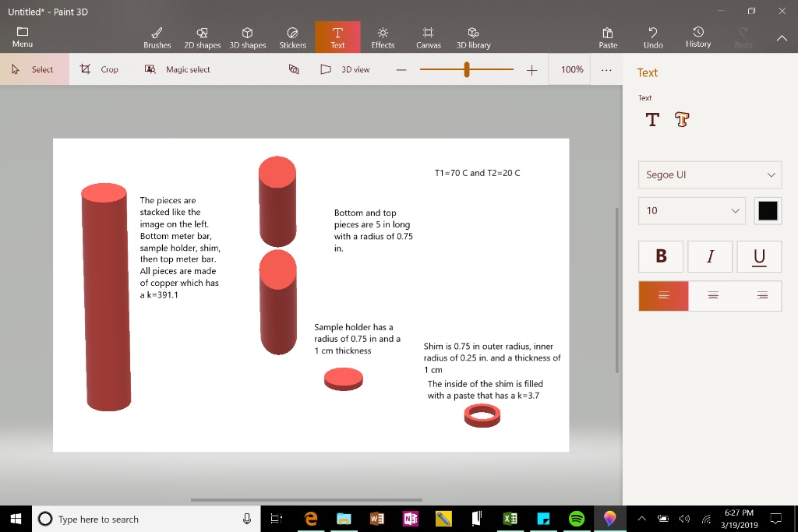Toggle Underline text formatting
This screenshot has height=532, width=798.
[x=757, y=256]
